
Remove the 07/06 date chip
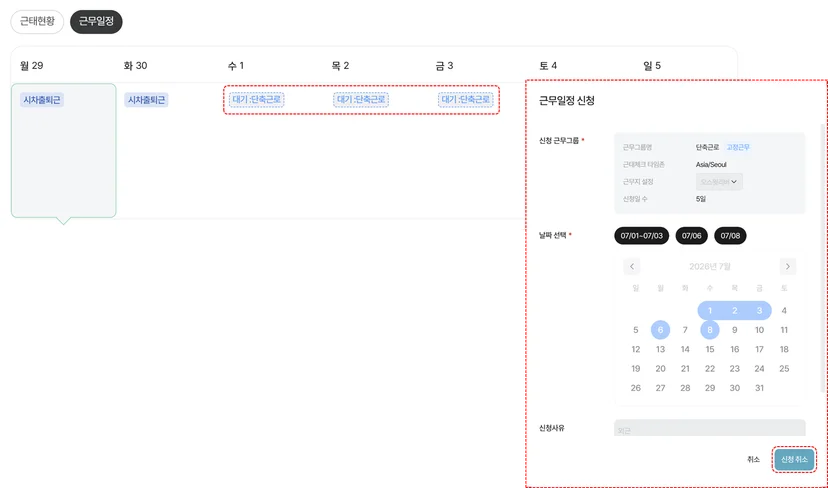pos(691,236)
